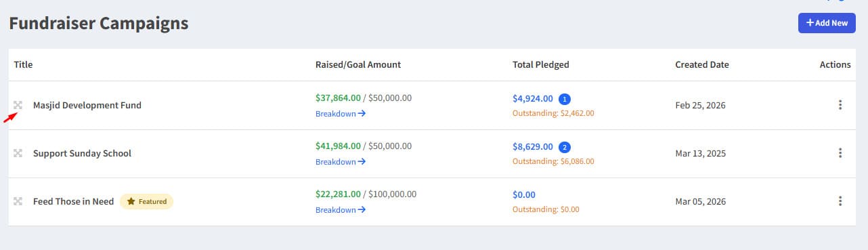This screenshot has height=250, width=868.
Task: Click the reorder handle beside Support Sunday School
Action: pyautogui.click(x=18, y=153)
